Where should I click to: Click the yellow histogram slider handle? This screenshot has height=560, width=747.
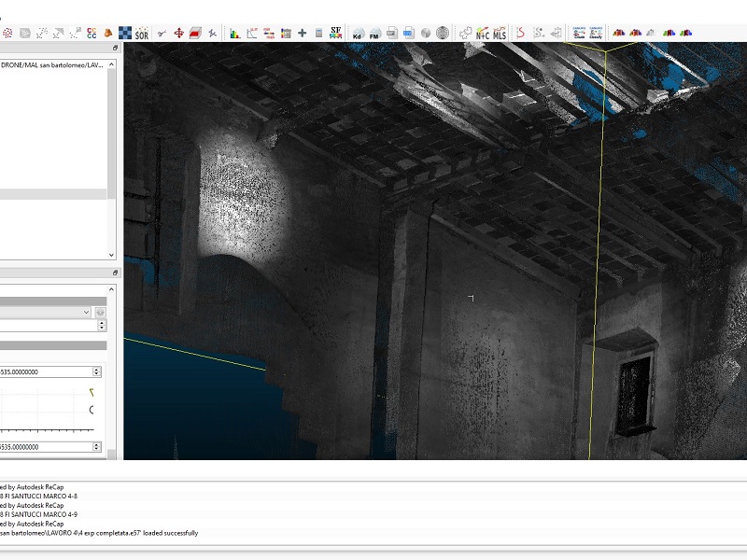(92, 392)
